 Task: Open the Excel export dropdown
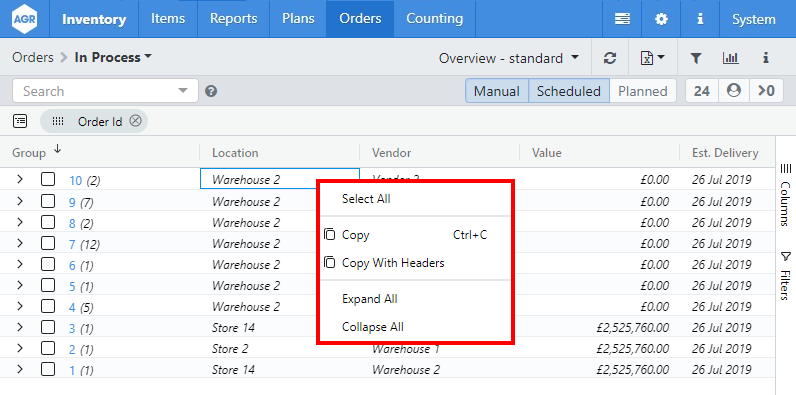652,58
